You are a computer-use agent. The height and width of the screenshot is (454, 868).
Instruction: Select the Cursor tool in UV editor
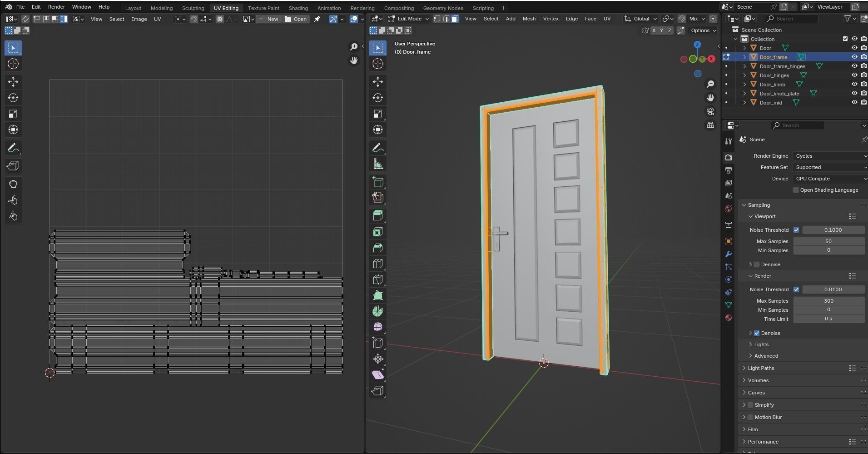coord(13,64)
